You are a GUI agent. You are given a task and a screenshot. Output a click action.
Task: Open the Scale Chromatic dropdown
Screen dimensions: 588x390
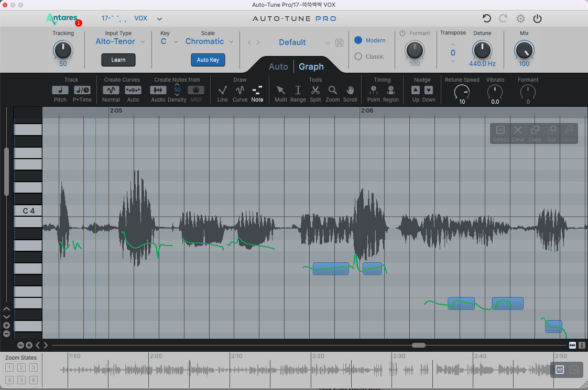pos(209,41)
